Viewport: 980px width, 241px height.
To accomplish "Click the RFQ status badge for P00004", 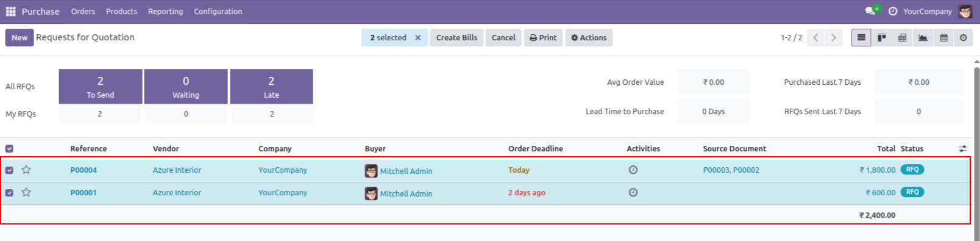I will [x=912, y=170].
